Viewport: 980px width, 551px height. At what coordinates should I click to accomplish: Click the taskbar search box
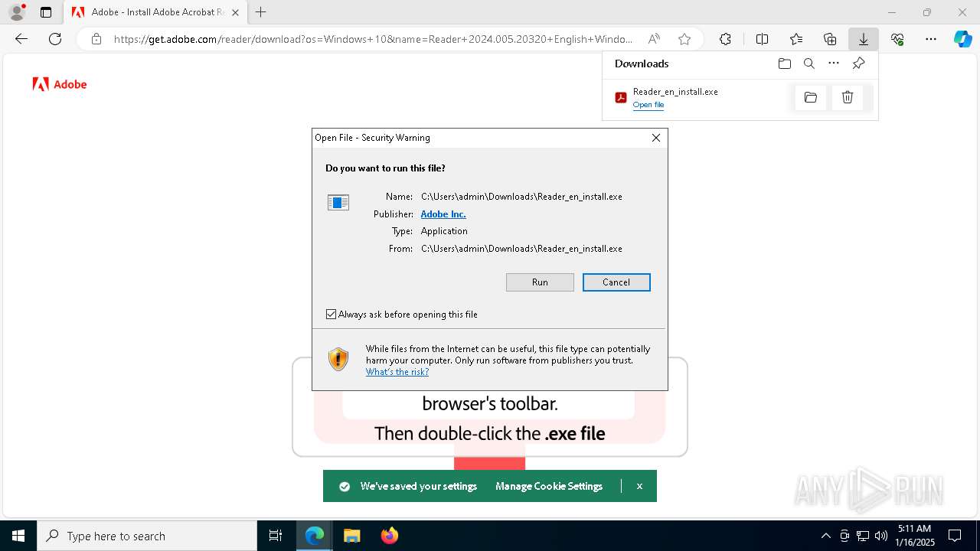pyautogui.click(x=147, y=536)
